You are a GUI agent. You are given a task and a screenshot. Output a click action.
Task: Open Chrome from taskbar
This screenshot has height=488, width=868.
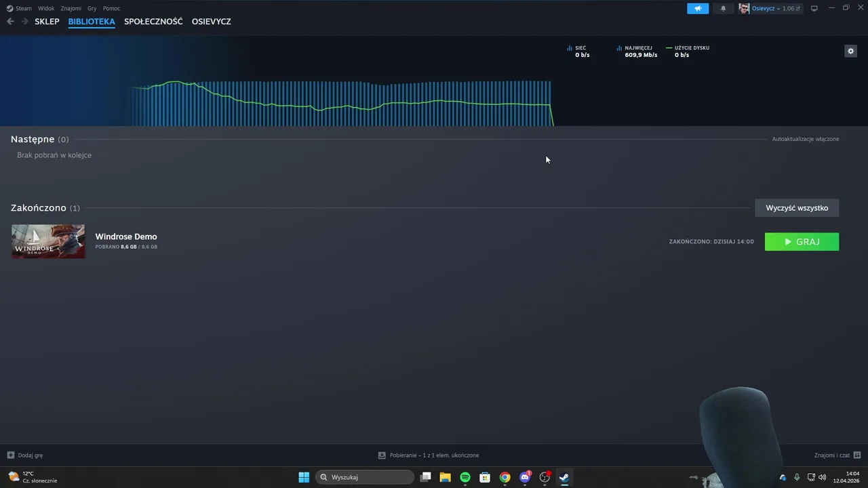coord(505,477)
